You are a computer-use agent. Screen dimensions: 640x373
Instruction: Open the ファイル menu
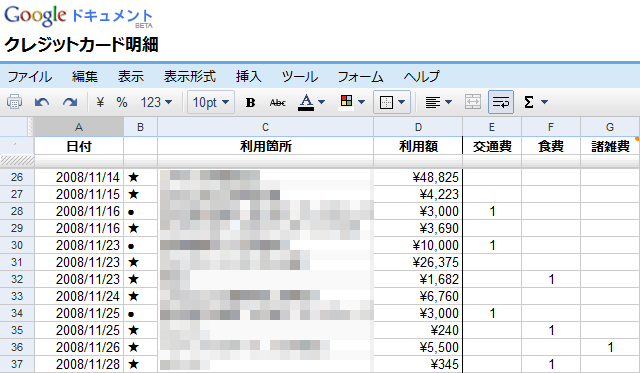[x=30, y=76]
